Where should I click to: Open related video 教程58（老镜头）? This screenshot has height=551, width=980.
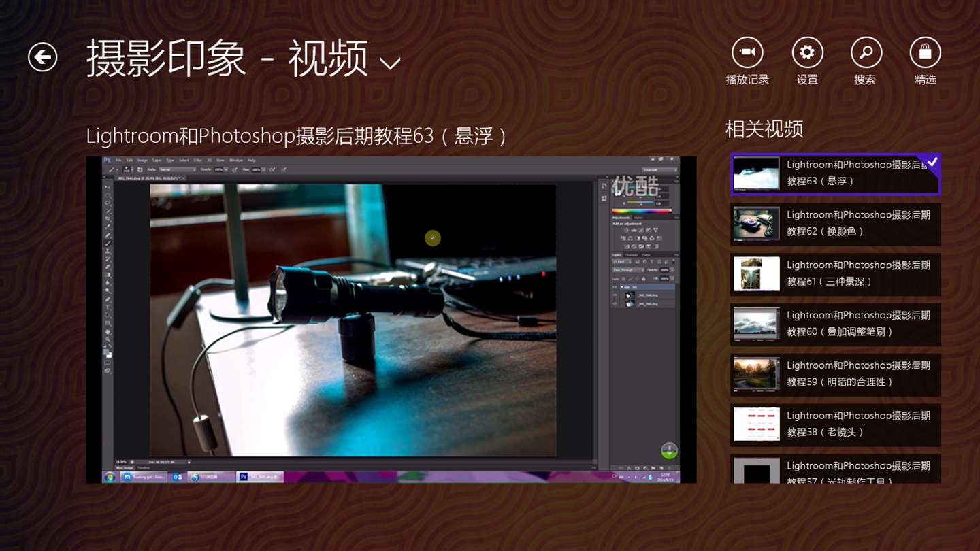pyautogui.click(x=836, y=425)
